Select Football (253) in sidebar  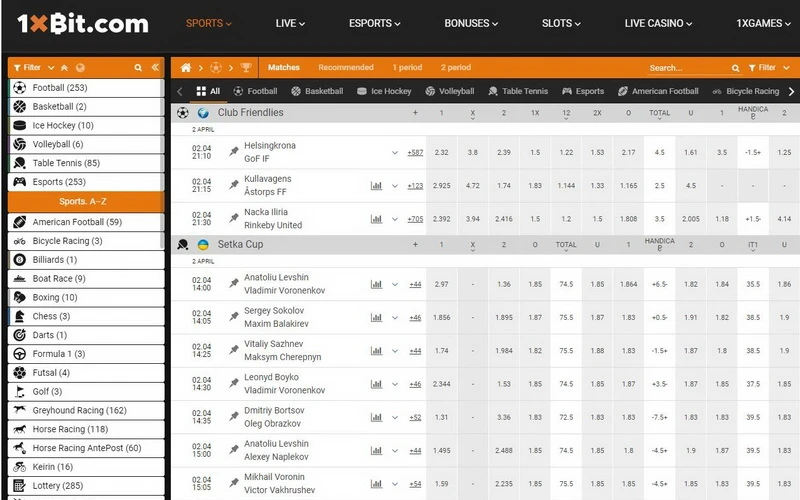(86, 88)
